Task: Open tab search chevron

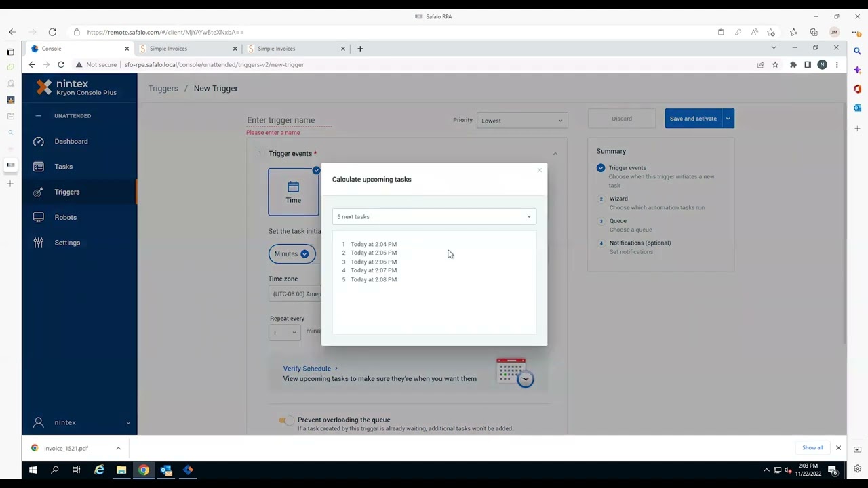Action: coord(774,48)
